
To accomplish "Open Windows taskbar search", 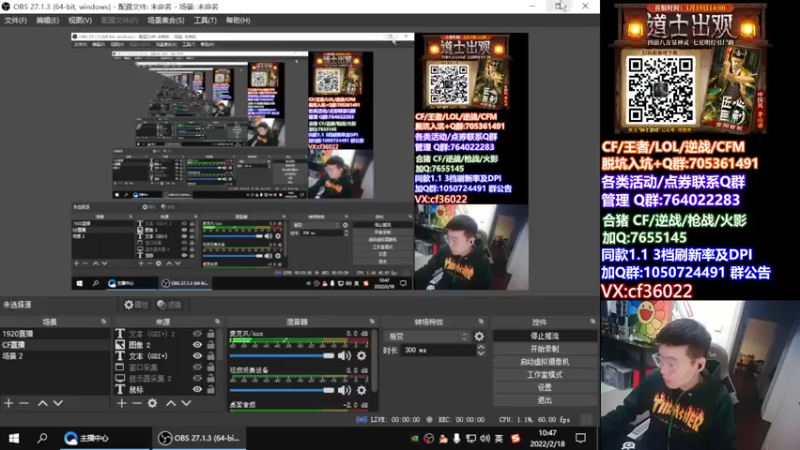I will point(42,438).
